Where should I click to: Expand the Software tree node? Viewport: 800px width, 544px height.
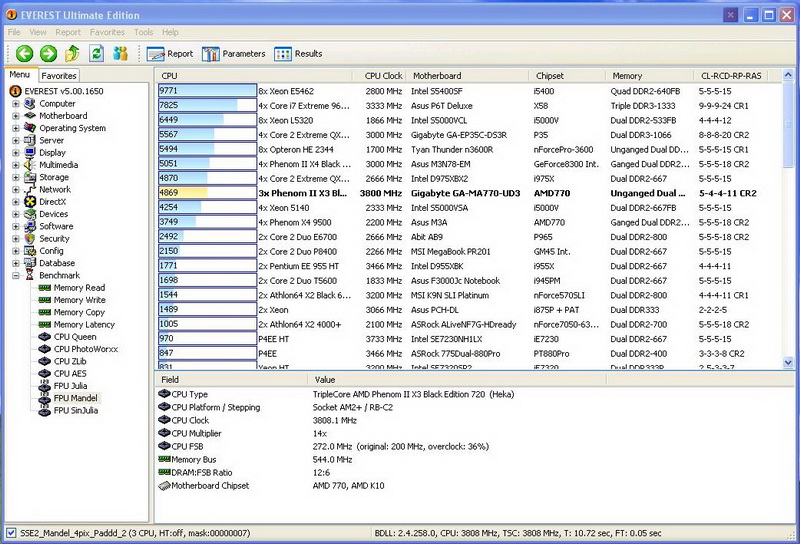[x=16, y=226]
